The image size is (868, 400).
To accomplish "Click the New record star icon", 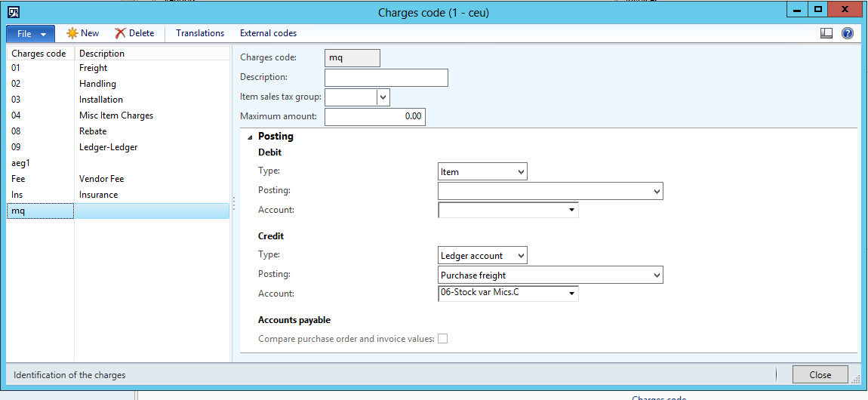I will click(x=72, y=33).
